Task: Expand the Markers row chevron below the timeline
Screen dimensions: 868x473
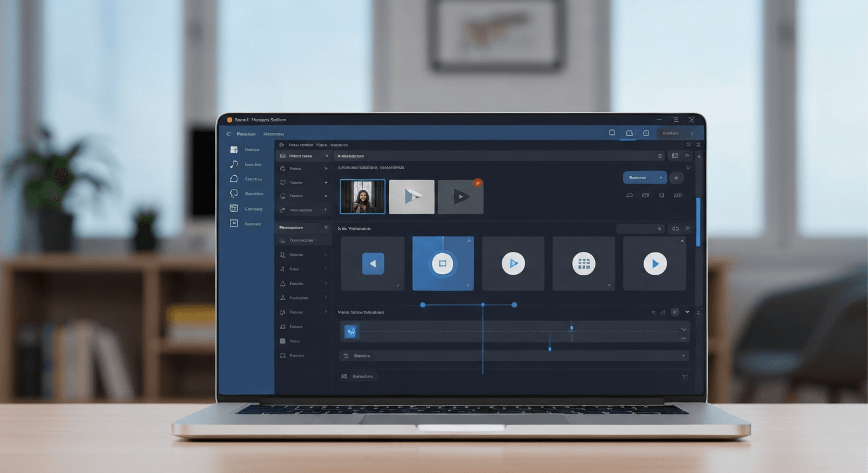Action: (683, 355)
